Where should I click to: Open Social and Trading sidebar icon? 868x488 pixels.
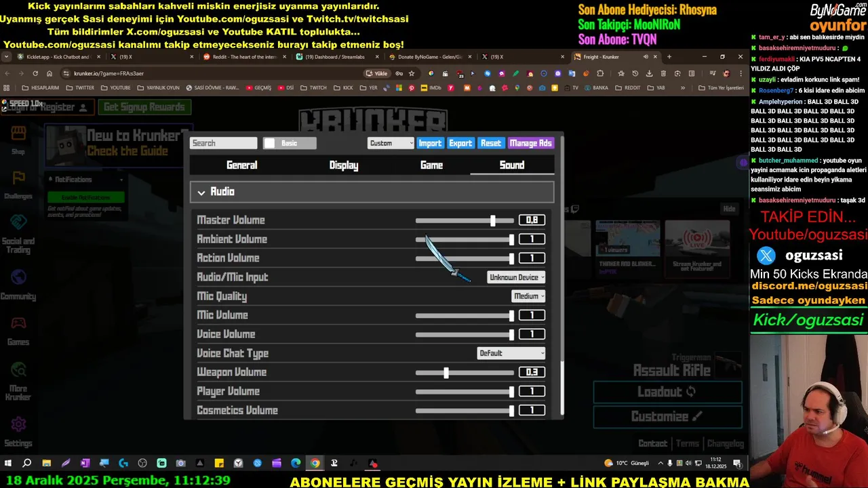click(18, 222)
